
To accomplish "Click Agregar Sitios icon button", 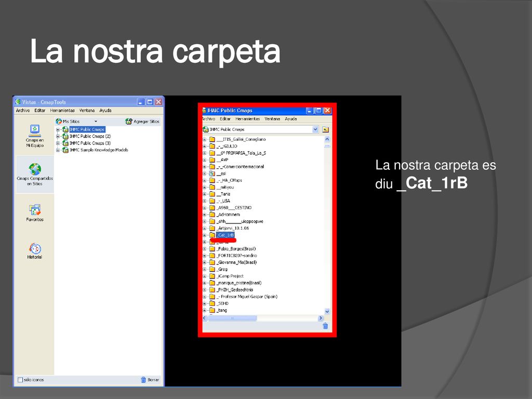I will pos(129,121).
